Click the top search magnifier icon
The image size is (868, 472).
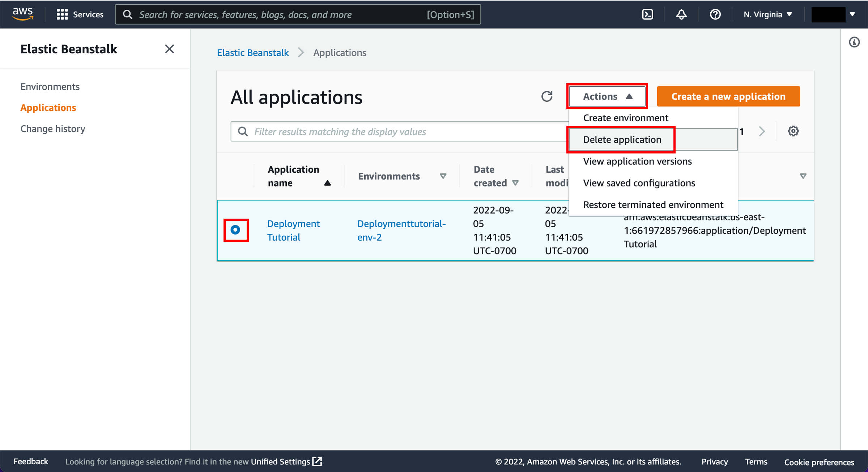click(127, 14)
